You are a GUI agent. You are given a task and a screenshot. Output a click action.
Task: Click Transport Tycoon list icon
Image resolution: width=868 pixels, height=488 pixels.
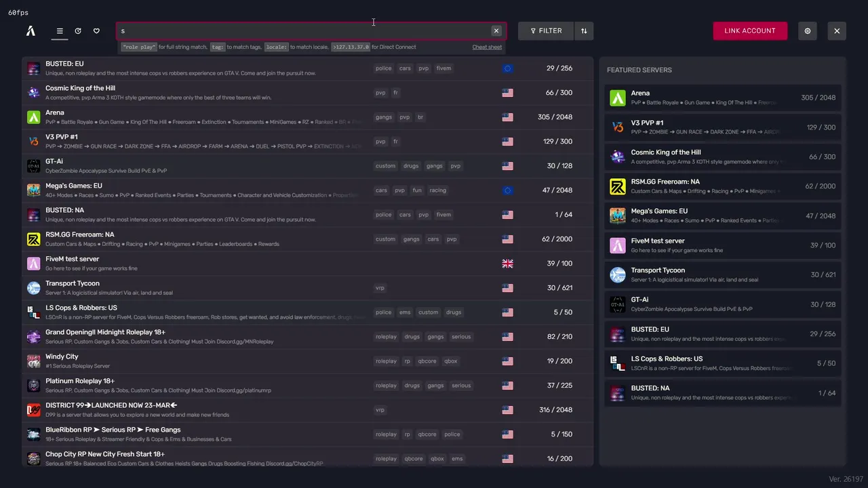33,288
